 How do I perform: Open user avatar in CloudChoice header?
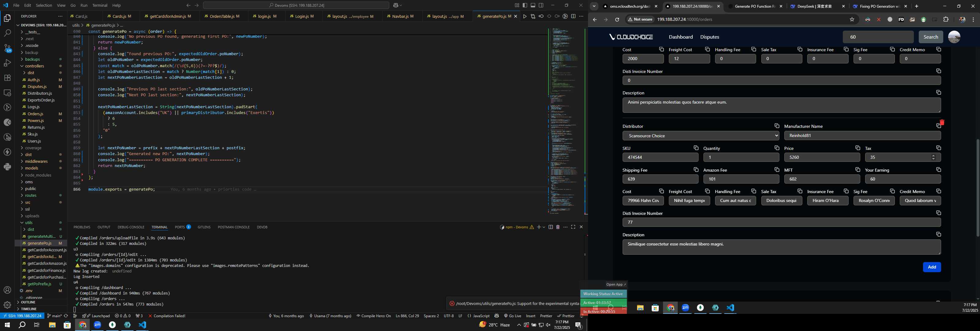coord(954,37)
